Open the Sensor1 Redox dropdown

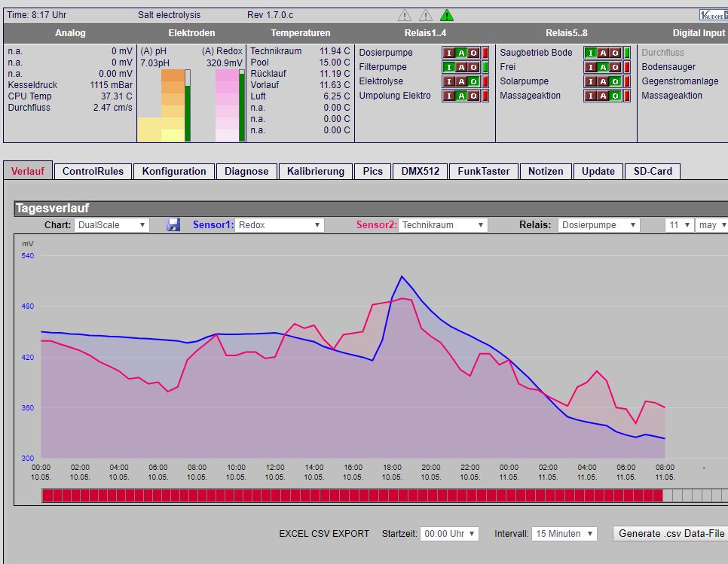[x=280, y=225]
